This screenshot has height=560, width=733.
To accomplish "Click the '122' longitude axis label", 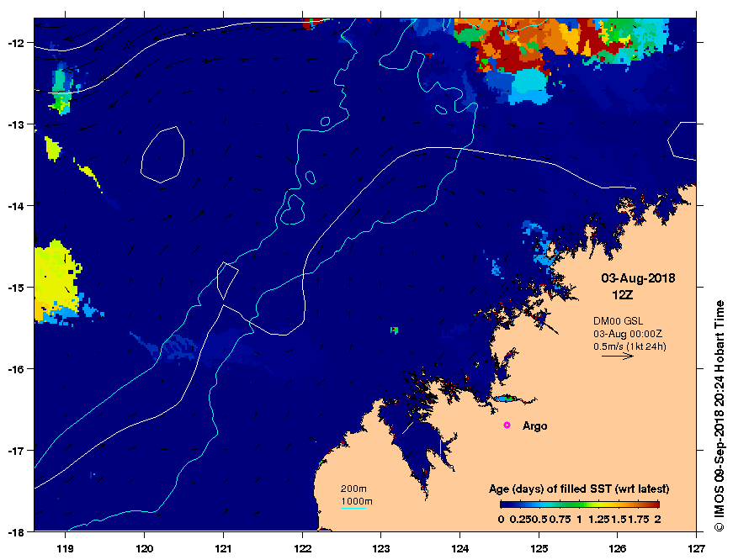I will click(x=302, y=549).
